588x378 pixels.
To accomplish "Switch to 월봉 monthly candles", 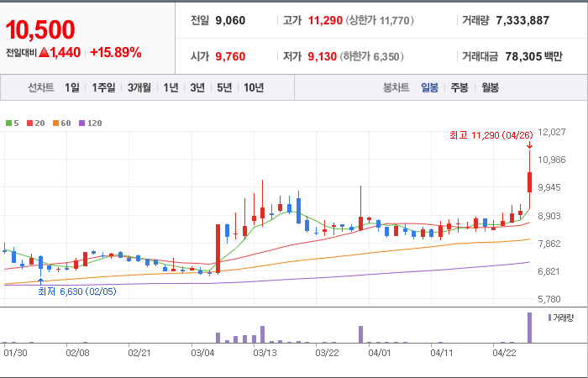I will tap(490, 87).
